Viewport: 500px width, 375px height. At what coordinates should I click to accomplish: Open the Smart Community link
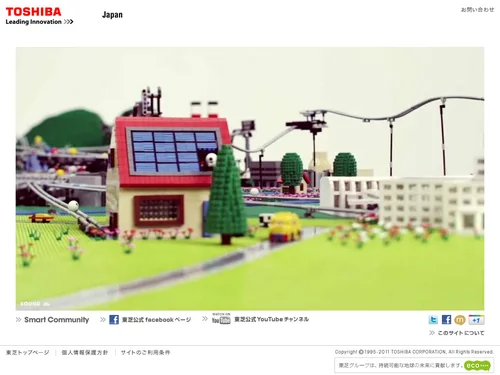[x=57, y=320]
